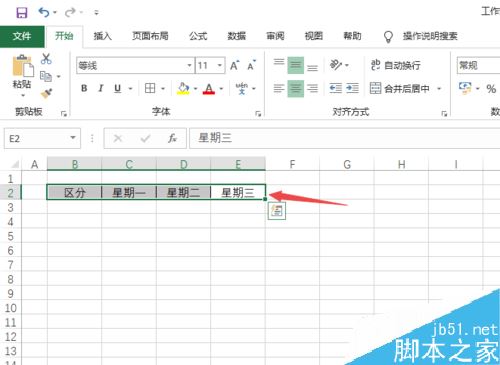The height and width of the screenshot is (365, 500).
Task: Toggle Italic formatting
Action: (101, 88)
